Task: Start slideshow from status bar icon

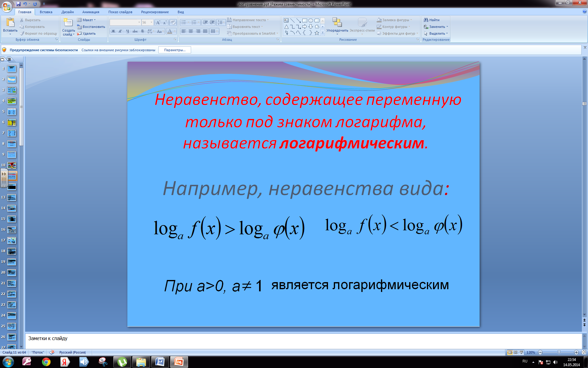Action: click(x=521, y=352)
